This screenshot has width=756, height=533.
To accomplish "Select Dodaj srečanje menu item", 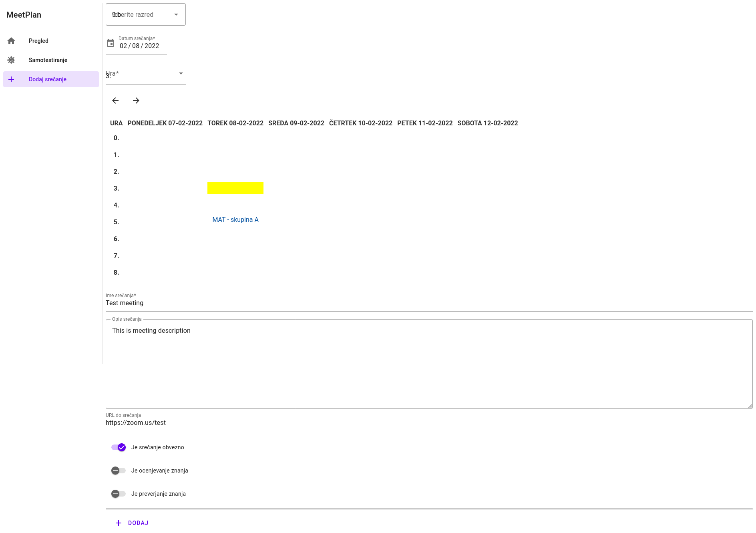I will pos(51,79).
